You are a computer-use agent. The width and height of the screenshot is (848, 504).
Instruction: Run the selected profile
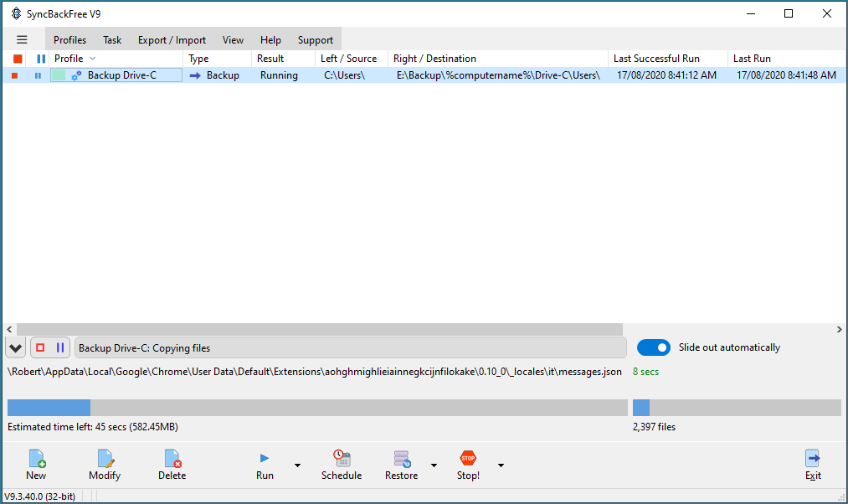pos(265,465)
